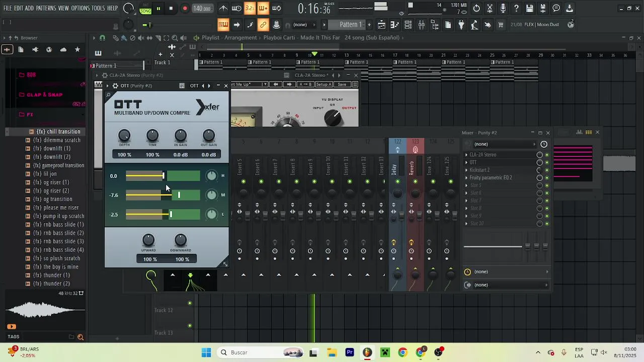644x362 pixels.
Task: Enable the 3-2-1 countdown before recording
Action: [x=250, y=8]
